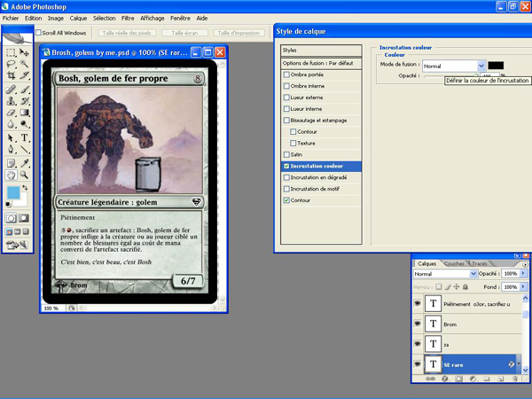Image resolution: width=532 pixels, height=399 pixels.
Task: Enable the Satin checkbox
Action: point(286,154)
